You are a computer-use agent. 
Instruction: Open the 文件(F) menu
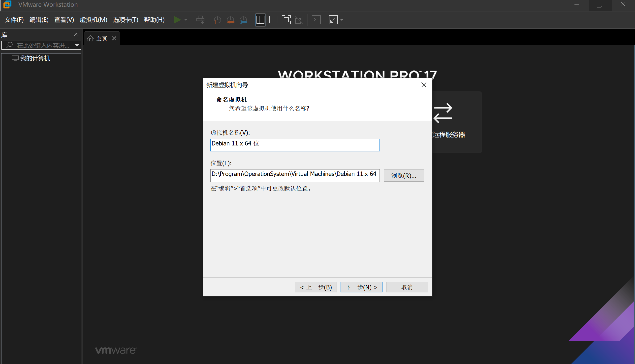click(x=14, y=20)
